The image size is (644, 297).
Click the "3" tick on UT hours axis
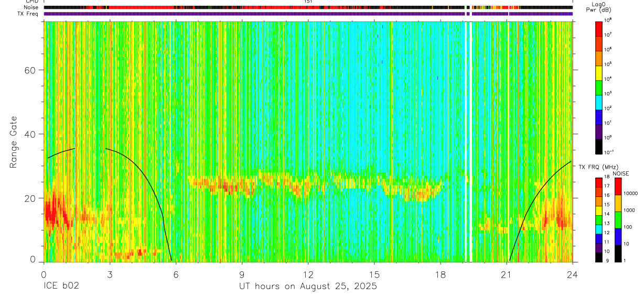[x=110, y=274]
